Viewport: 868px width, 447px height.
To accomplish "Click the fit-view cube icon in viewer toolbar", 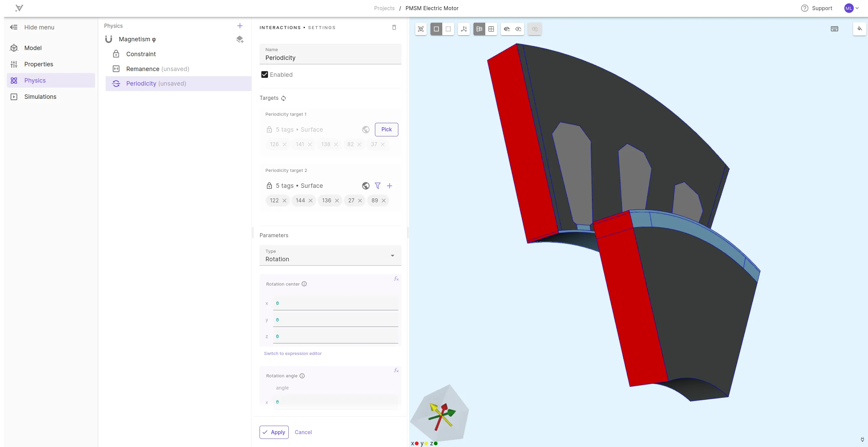I will (421, 29).
